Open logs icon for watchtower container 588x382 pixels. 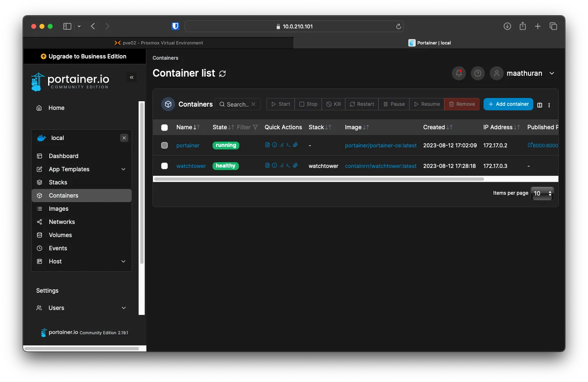[267, 165]
